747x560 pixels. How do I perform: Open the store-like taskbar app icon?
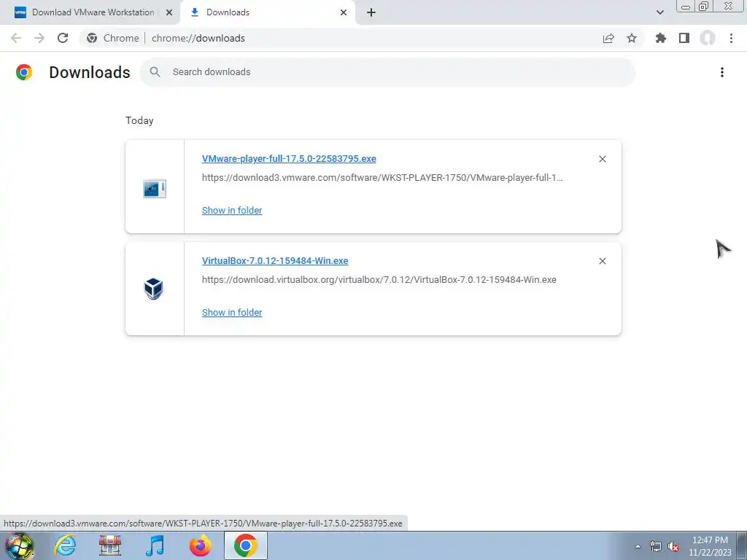[110, 545]
